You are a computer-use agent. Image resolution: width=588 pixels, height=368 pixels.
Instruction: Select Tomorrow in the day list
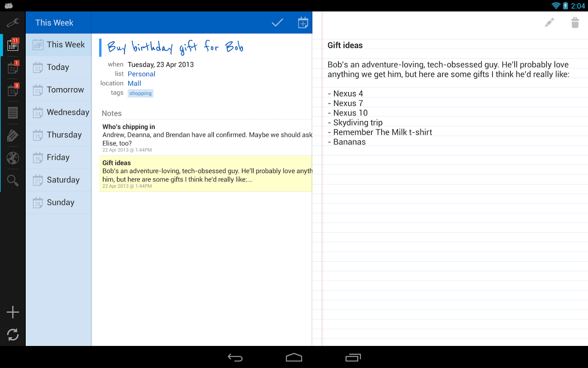click(x=59, y=90)
